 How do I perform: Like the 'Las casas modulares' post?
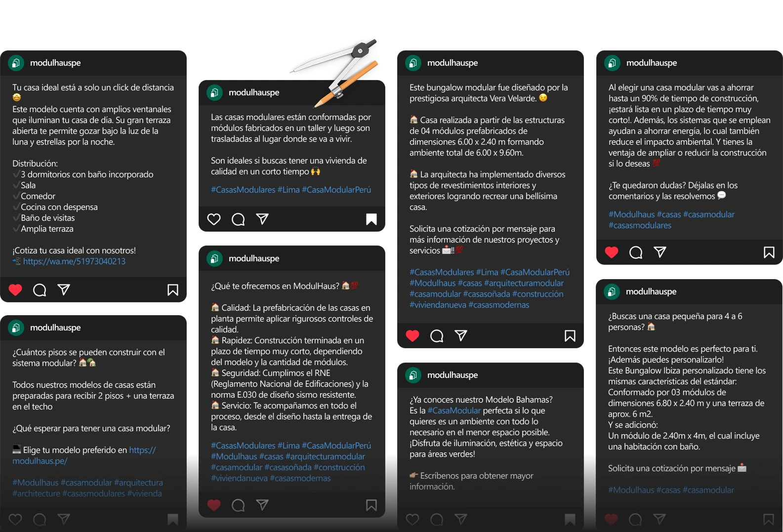tap(214, 219)
